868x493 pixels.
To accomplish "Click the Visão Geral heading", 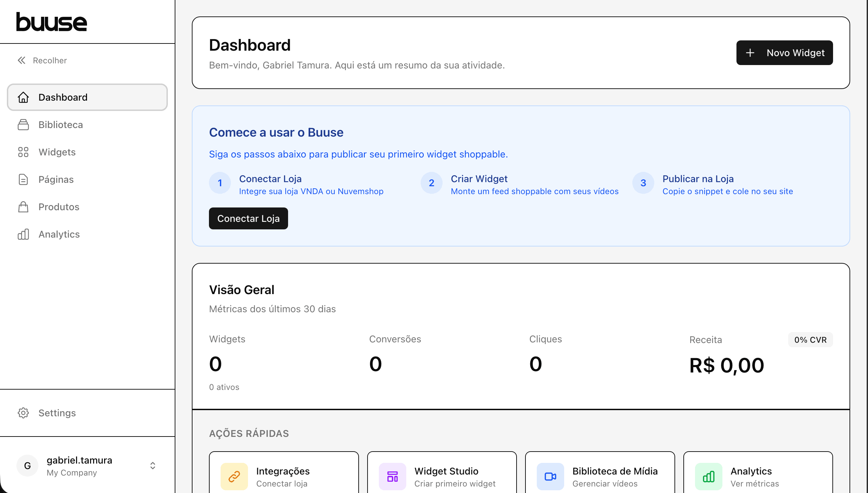I will (241, 290).
